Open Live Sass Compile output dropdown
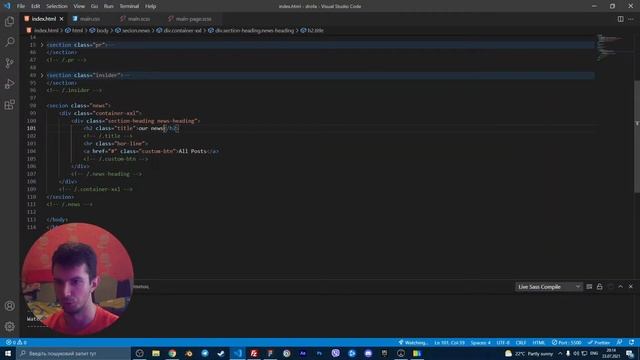Screen dimensions: 640x360 click(549, 287)
